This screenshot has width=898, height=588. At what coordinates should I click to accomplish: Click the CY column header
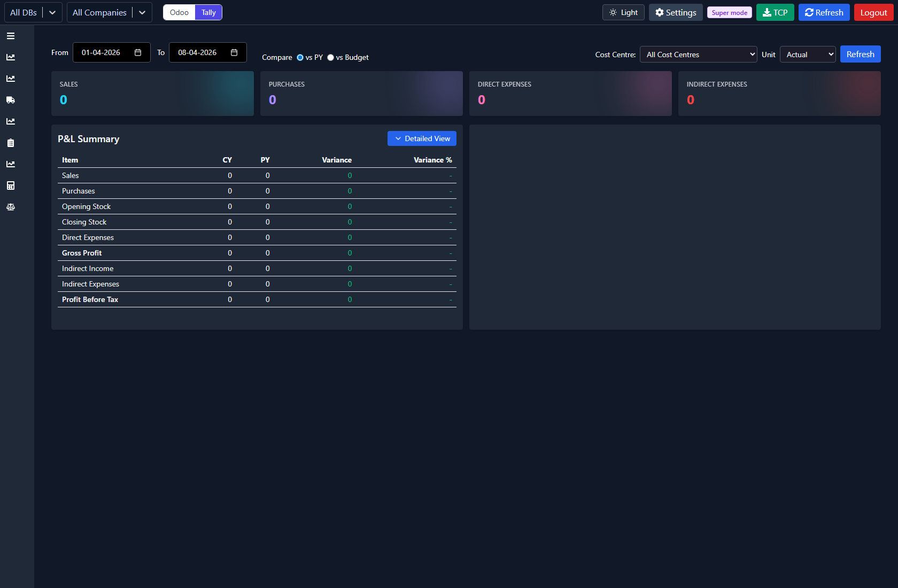point(227,160)
